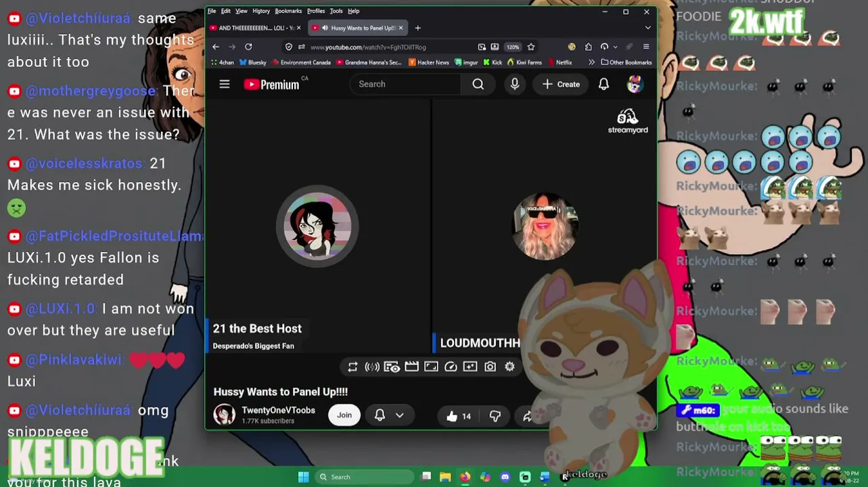Open the tracking protection shield icon
868x487 pixels.
point(289,47)
